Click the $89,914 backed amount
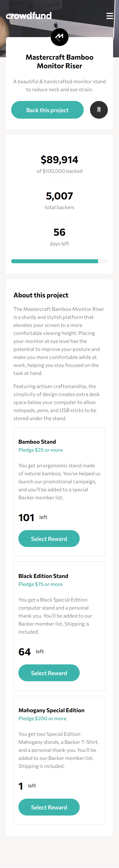The width and height of the screenshot is (119, 868). click(60, 159)
